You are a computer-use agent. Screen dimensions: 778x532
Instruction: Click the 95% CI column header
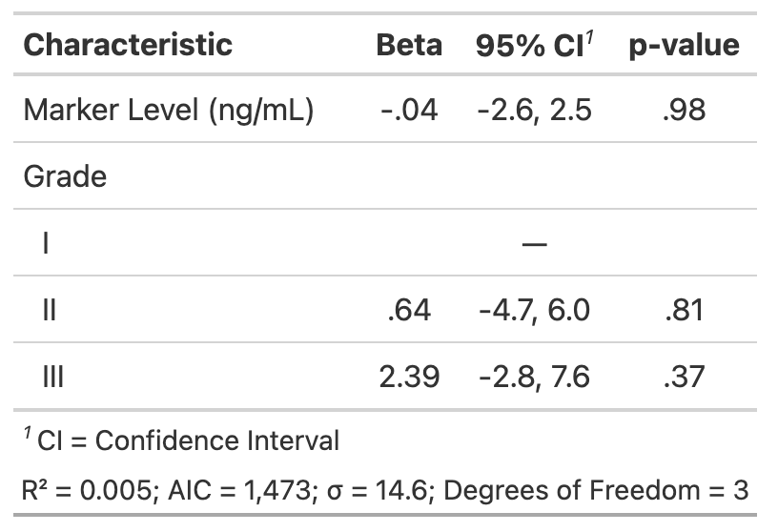coord(534,45)
